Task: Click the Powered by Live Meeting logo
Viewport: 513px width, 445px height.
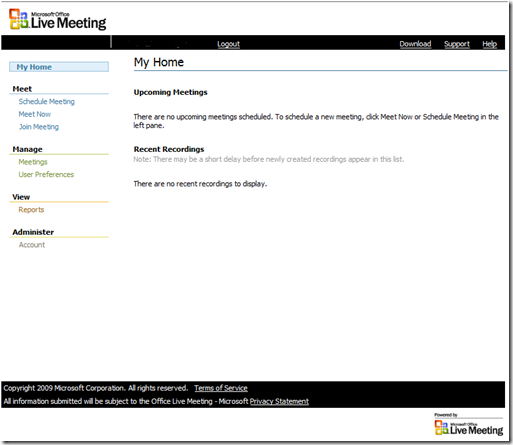Action: 469,424
